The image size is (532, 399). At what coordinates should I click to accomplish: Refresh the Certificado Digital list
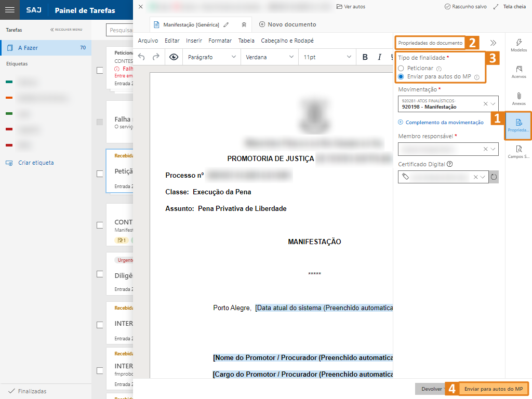click(494, 177)
